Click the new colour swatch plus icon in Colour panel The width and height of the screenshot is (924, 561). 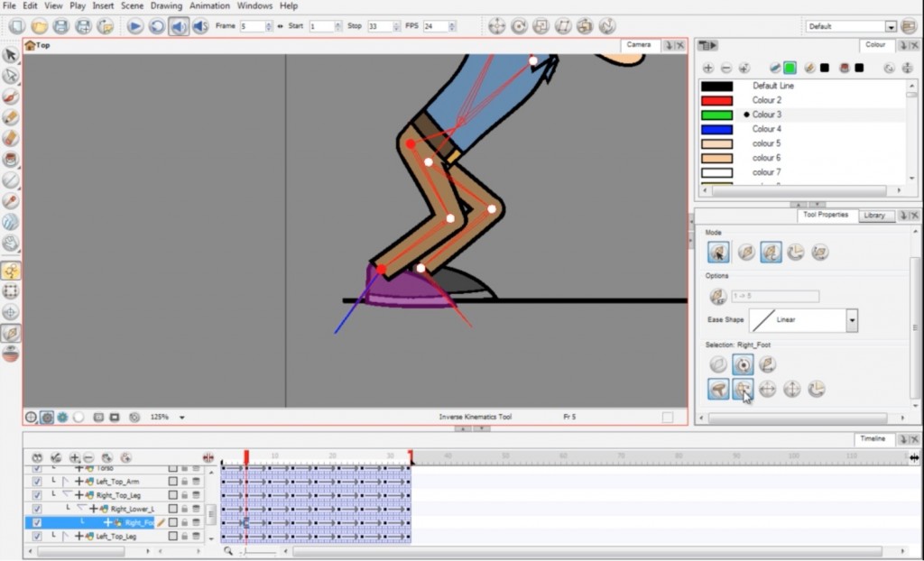(708, 68)
